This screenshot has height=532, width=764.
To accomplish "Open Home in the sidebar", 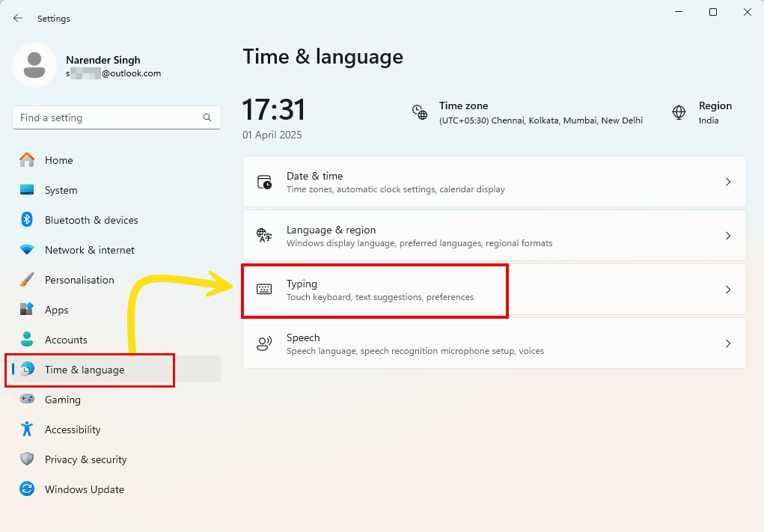I will click(117, 160).
